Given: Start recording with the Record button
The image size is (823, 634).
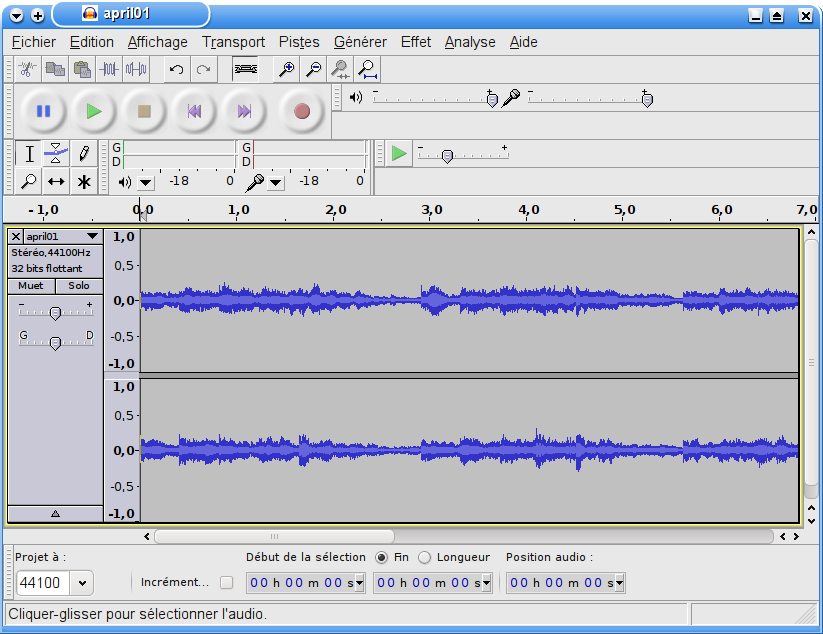Looking at the screenshot, I should click(x=302, y=111).
